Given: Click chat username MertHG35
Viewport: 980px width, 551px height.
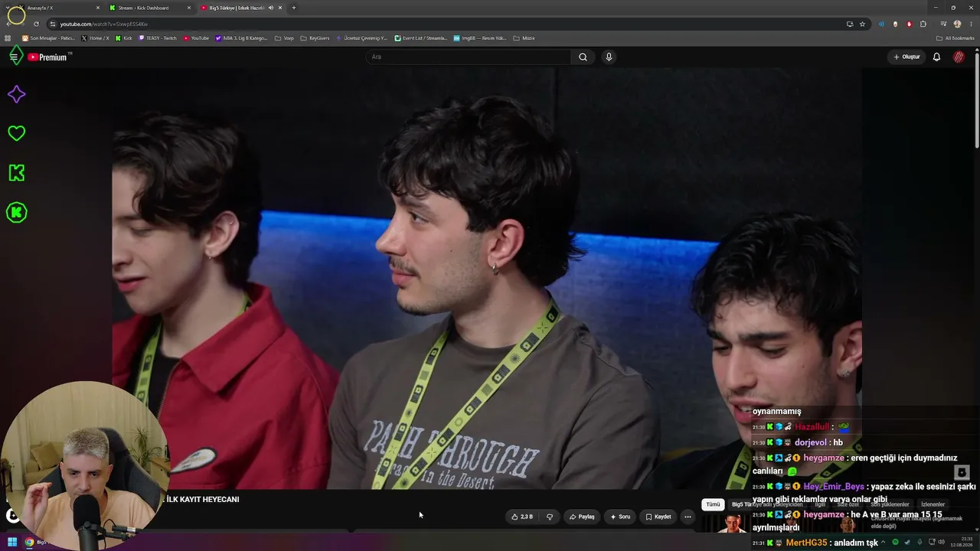Looking at the screenshot, I should pyautogui.click(x=806, y=543).
